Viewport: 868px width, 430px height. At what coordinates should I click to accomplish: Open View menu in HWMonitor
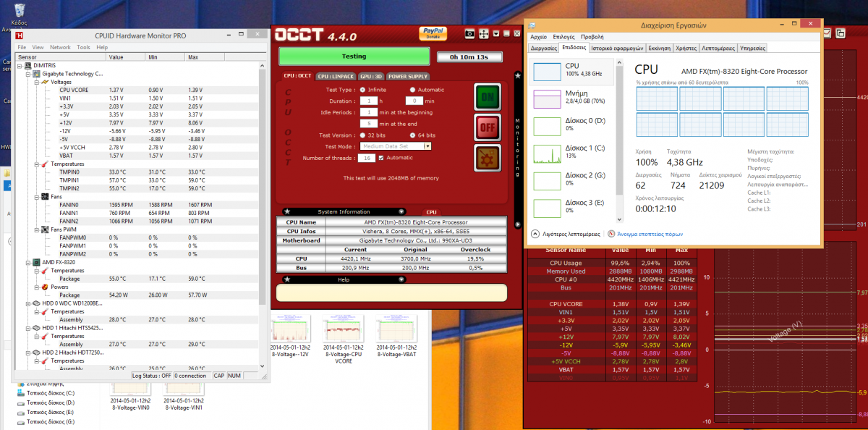[38, 47]
